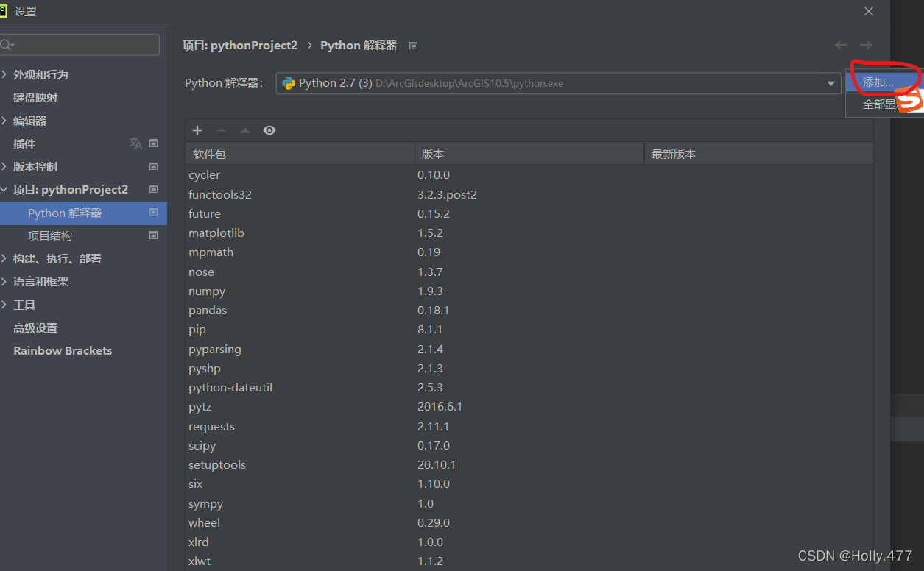The height and width of the screenshot is (571, 924).
Task: Click project-level icon in Python 解释器 row
Action: coord(154,212)
